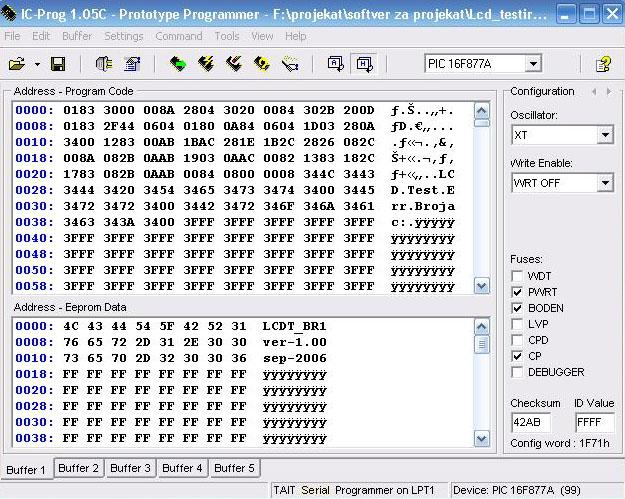Switch to Hex view icon
The height and width of the screenshot is (499, 625).
365,64
